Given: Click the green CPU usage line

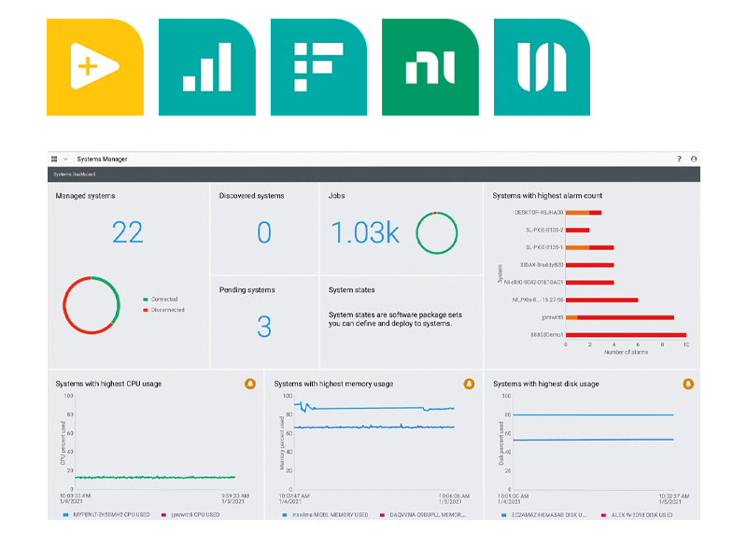Looking at the screenshot, I should coord(155,477).
